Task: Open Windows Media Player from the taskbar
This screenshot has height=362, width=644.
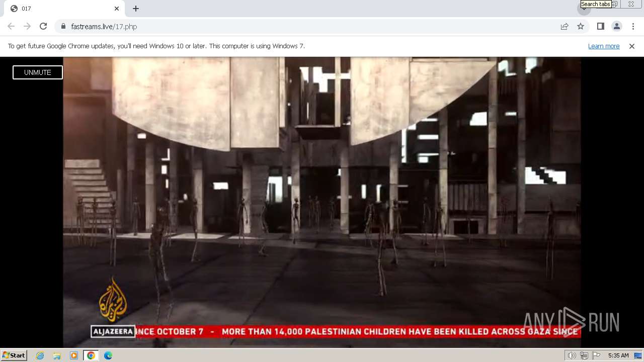Action: tap(74, 355)
